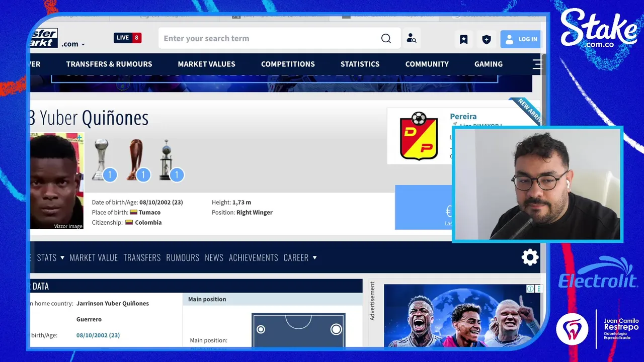
Task: Click 08/10/2002 (23) date link in player data
Action: (98, 335)
